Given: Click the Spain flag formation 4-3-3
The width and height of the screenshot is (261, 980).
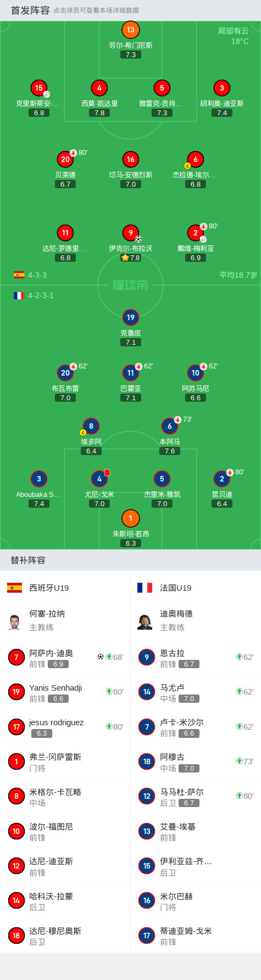Looking at the screenshot, I should point(30,275).
